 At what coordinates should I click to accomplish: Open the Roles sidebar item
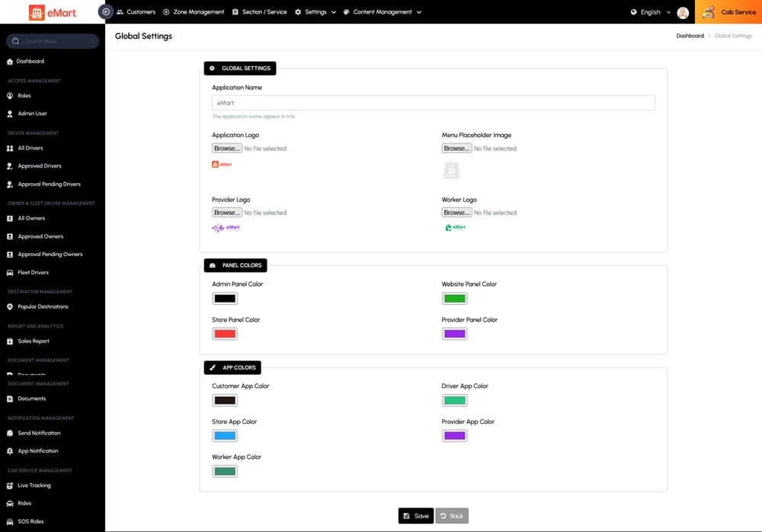click(24, 96)
